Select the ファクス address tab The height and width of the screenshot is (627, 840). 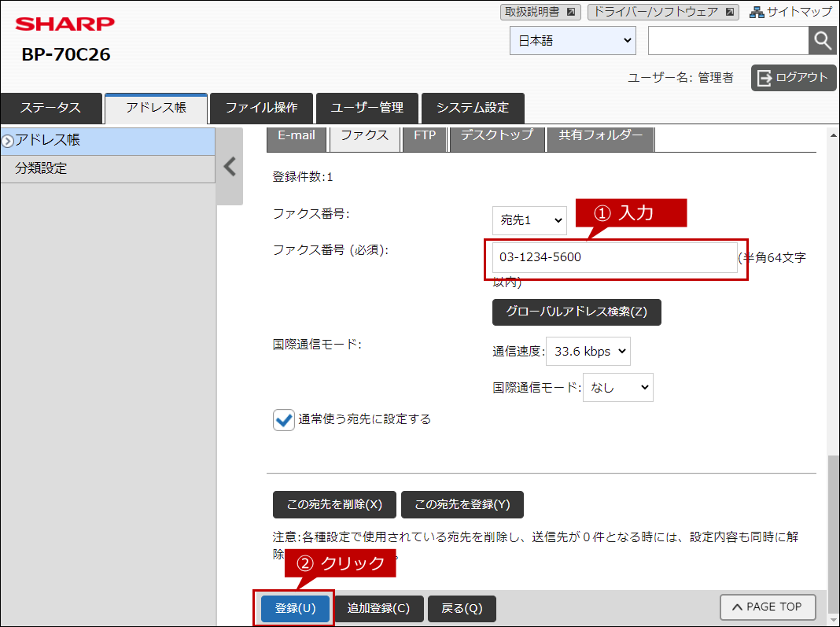click(364, 138)
